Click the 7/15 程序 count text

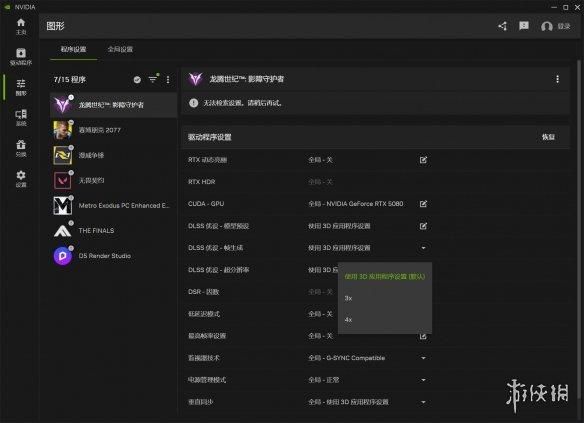[70, 79]
